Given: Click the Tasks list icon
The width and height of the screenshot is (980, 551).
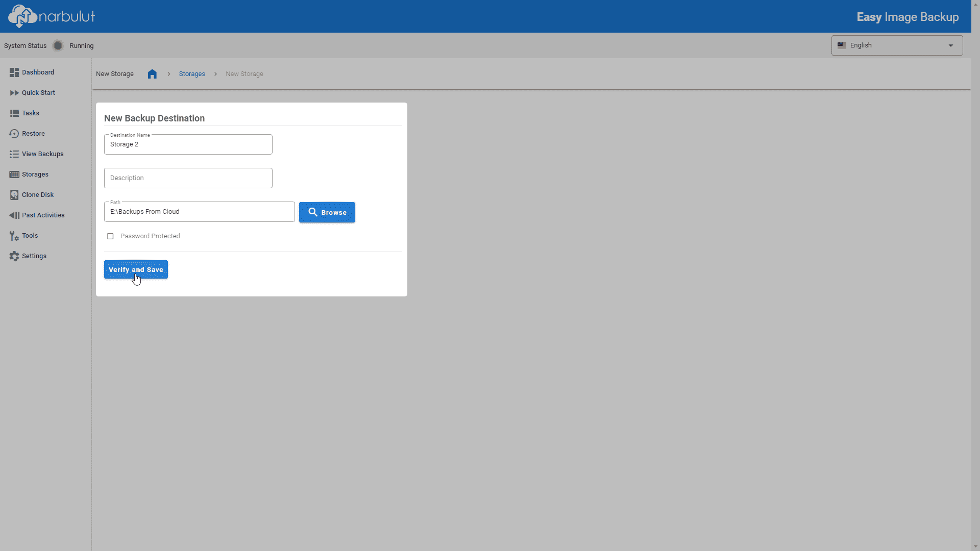Looking at the screenshot, I should point(14,113).
